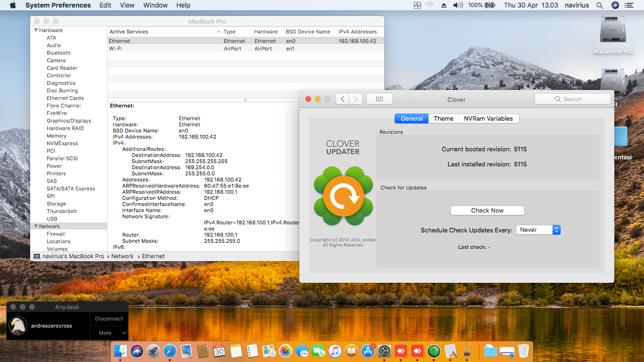Open Schedule Check Updates Every dropdown
This screenshot has width=644, height=362.
click(x=538, y=230)
